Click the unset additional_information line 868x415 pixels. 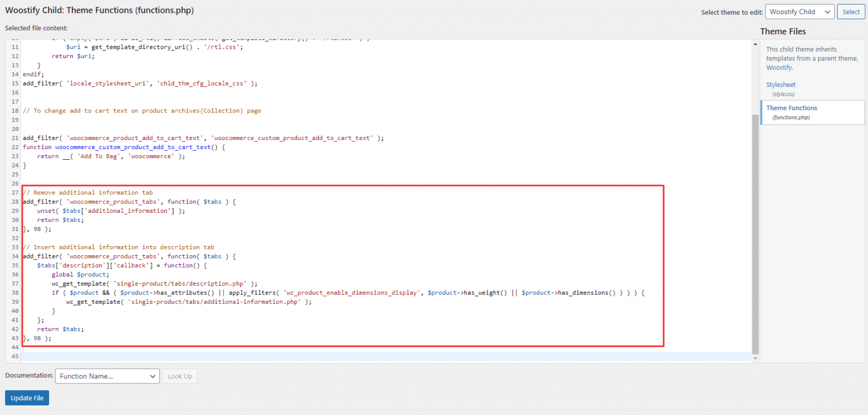(x=111, y=211)
